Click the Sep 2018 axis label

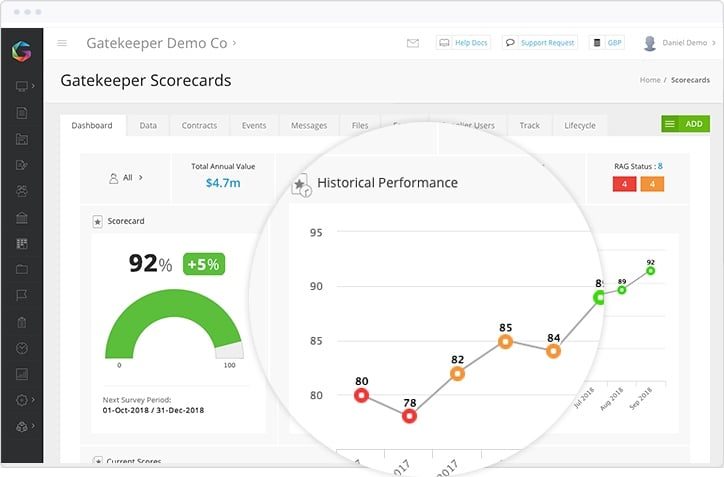click(641, 399)
